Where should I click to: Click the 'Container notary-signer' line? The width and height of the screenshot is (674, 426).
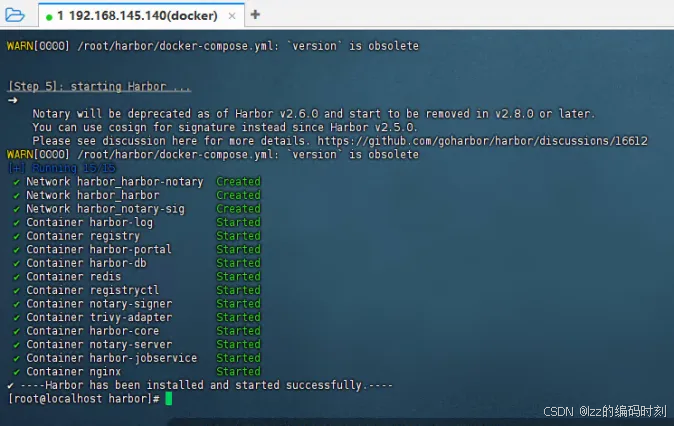(x=137, y=303)
